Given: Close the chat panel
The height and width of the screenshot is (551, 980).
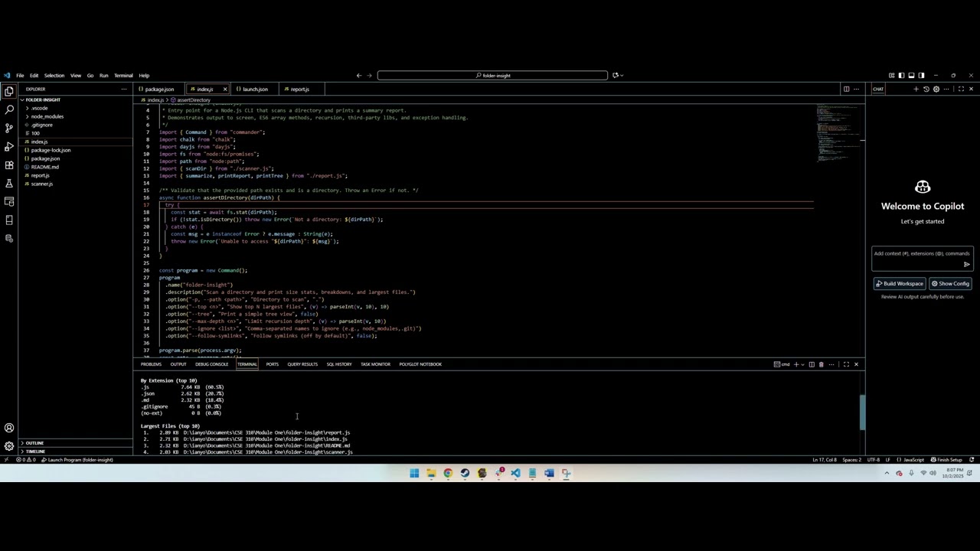Looking at the screenshot, I should (x=971, y=89).
